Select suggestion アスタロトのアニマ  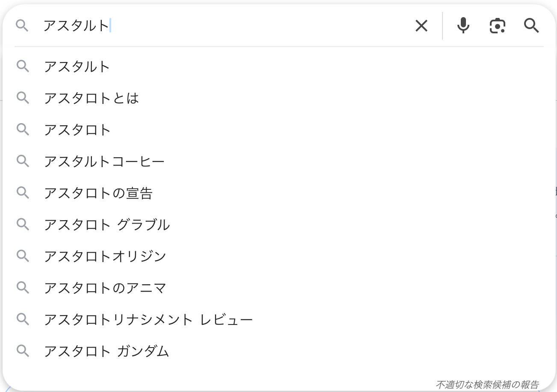pos(105,288)
